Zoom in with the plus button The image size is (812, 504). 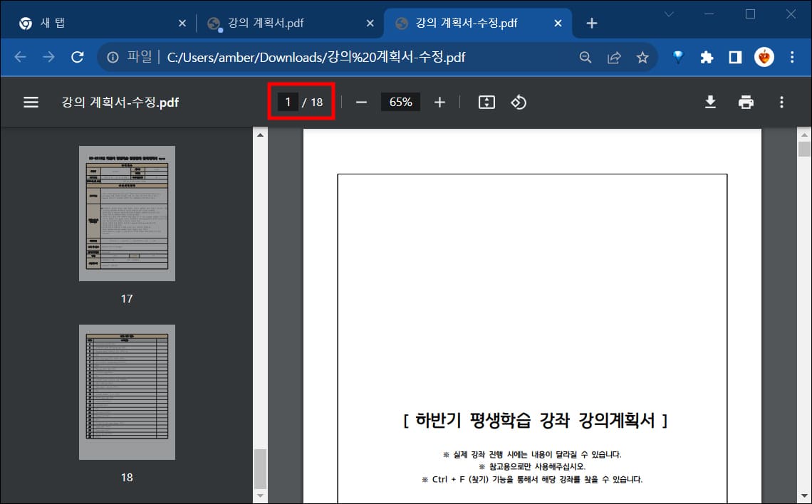(x=439, y=102)
